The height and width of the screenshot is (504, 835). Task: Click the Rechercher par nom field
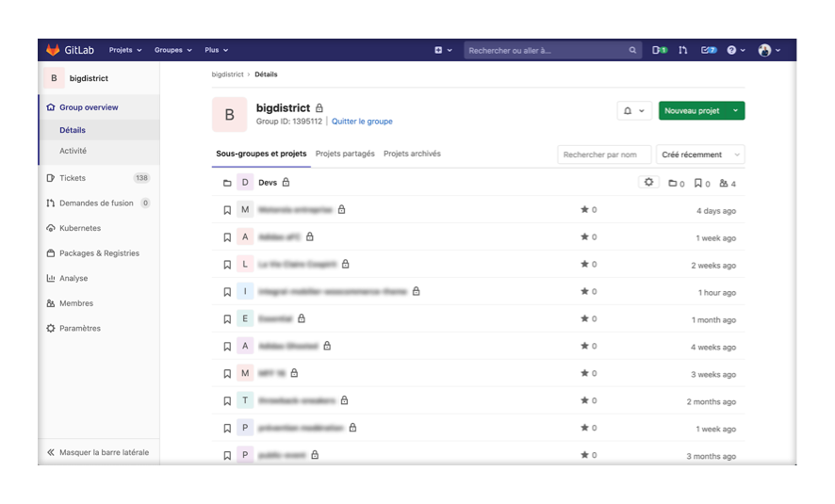[x=604, y=154]
